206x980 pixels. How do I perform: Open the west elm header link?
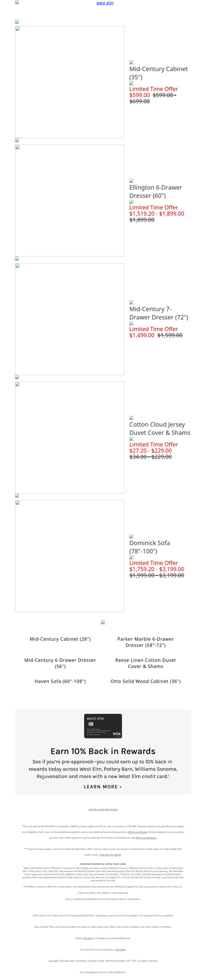(x=105, y=3)
